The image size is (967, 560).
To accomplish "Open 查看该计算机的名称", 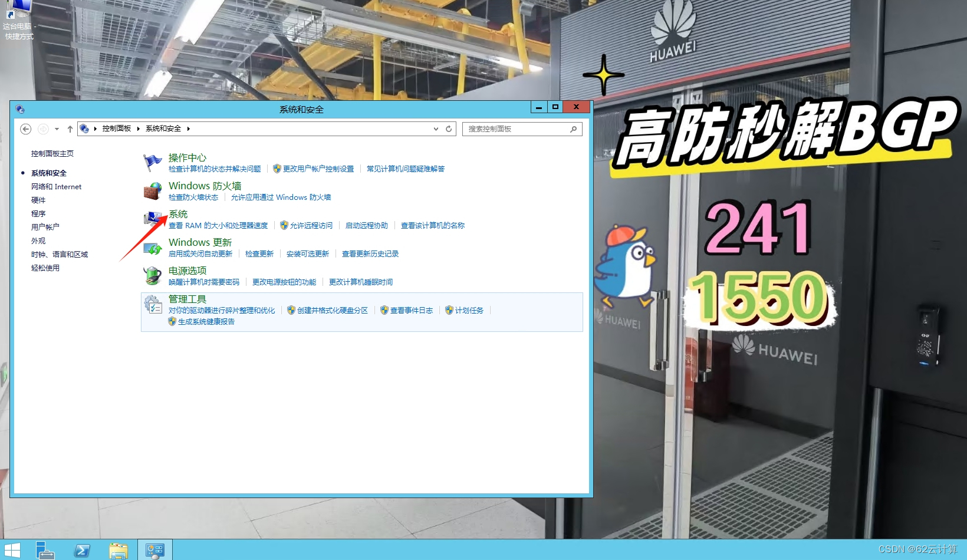I will click(433, 225).
